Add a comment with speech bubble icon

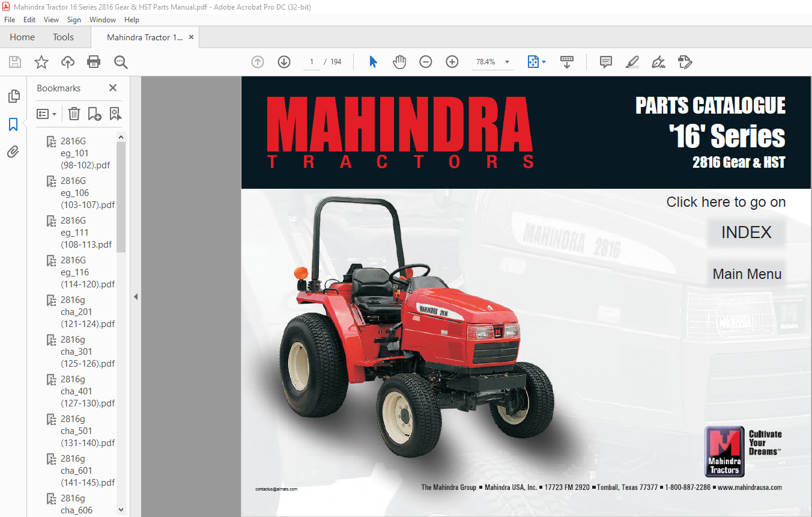coord(606,62)
